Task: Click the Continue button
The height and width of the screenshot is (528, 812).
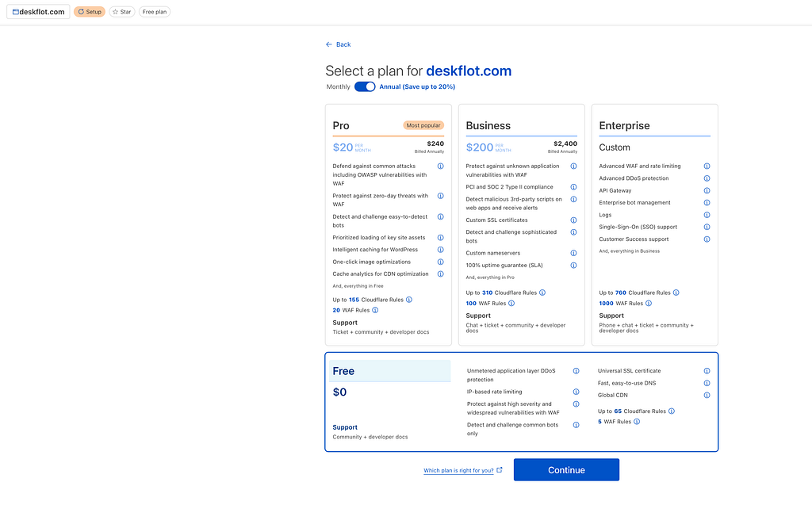Action: 566,469
